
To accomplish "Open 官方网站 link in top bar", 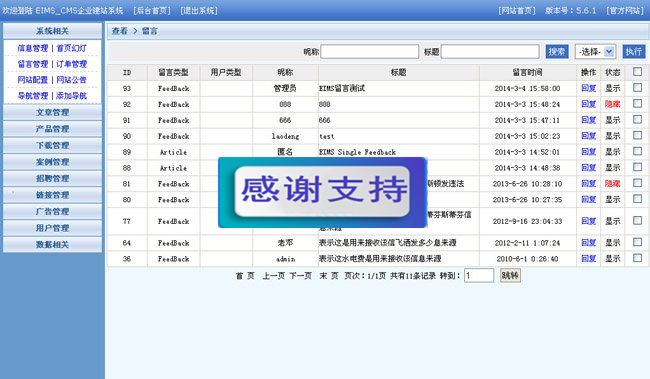I will tap(625, 10).
